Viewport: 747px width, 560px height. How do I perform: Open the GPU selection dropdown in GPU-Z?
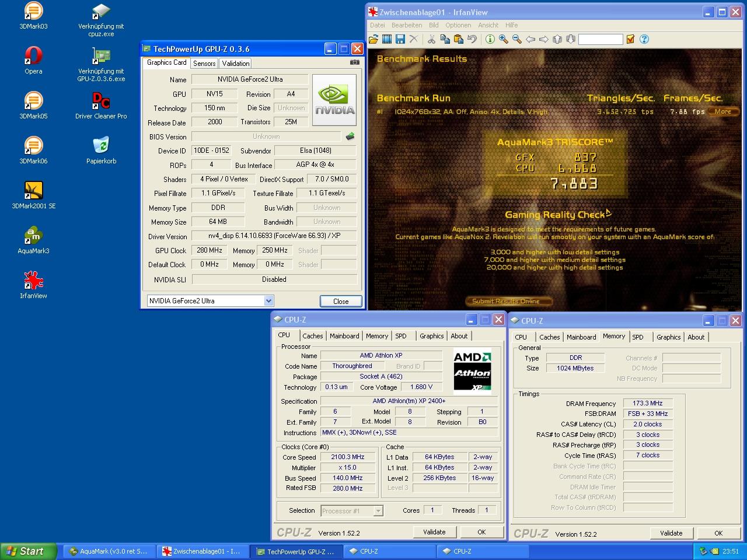pyautogui.click(x=268, y=301)
